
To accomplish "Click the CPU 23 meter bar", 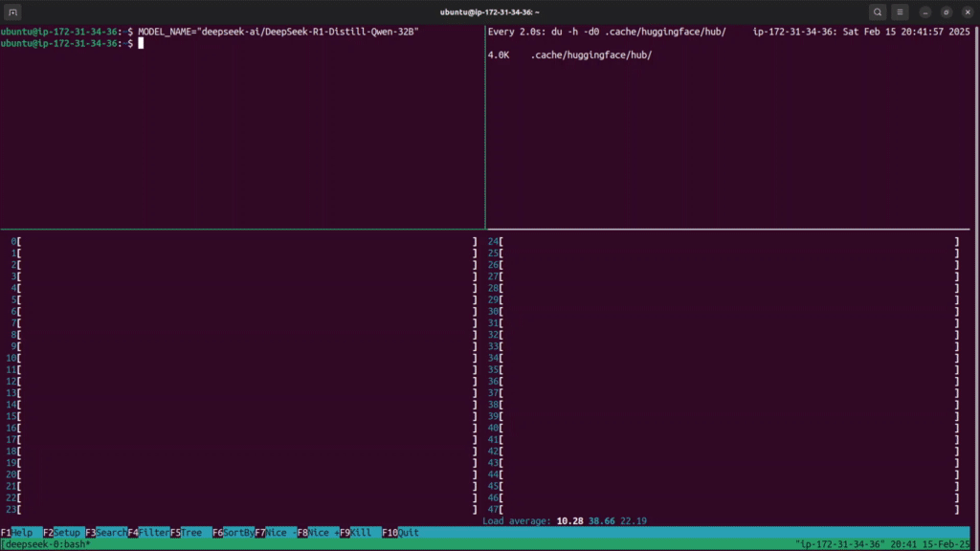I will point(242,510).
